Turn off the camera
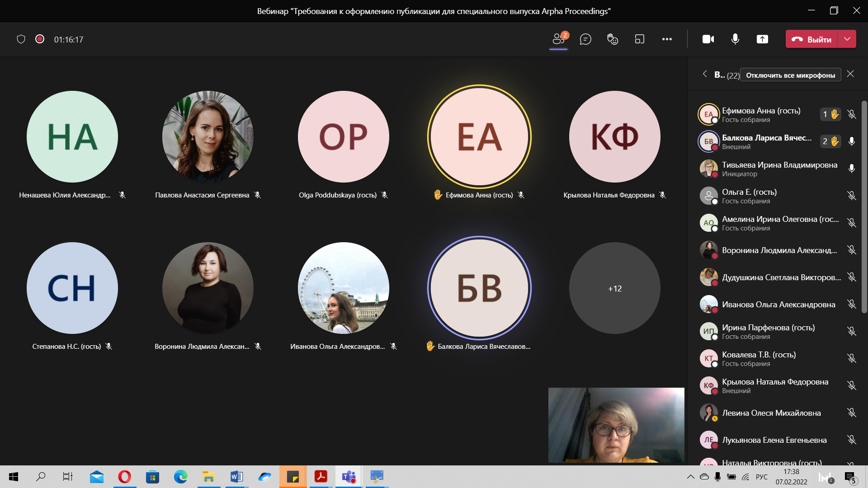Viewport: 868px width, 488px height. coord(708,39)
